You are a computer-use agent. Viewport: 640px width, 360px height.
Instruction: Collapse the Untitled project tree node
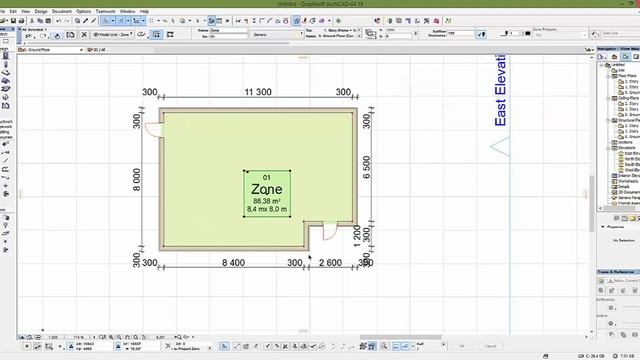pos(602,65)
